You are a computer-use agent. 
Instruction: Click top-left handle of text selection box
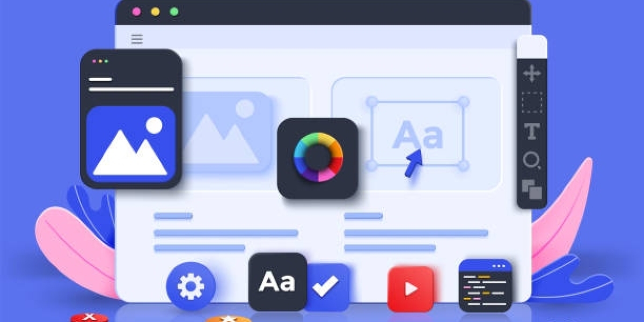point(371,102)
